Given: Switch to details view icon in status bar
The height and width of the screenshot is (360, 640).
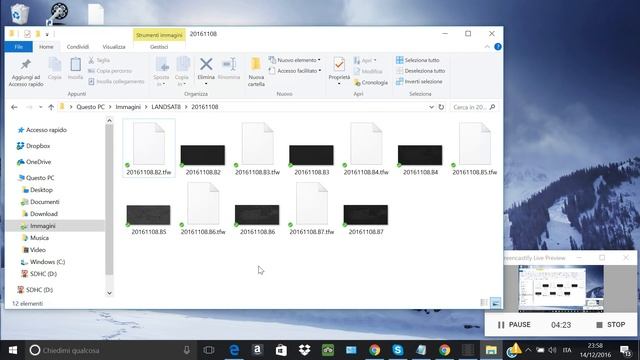Looking at the screenshot, I should [484, 302].
